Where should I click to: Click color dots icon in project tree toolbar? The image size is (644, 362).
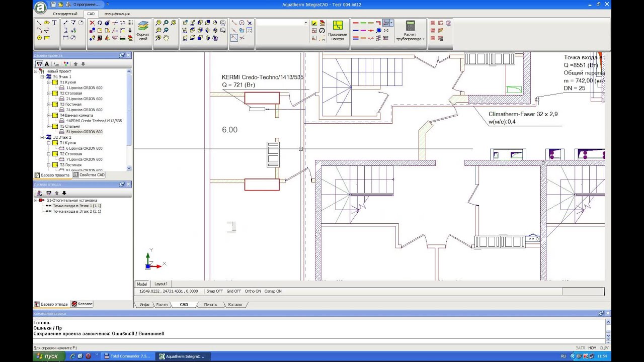tap(66, 64)
